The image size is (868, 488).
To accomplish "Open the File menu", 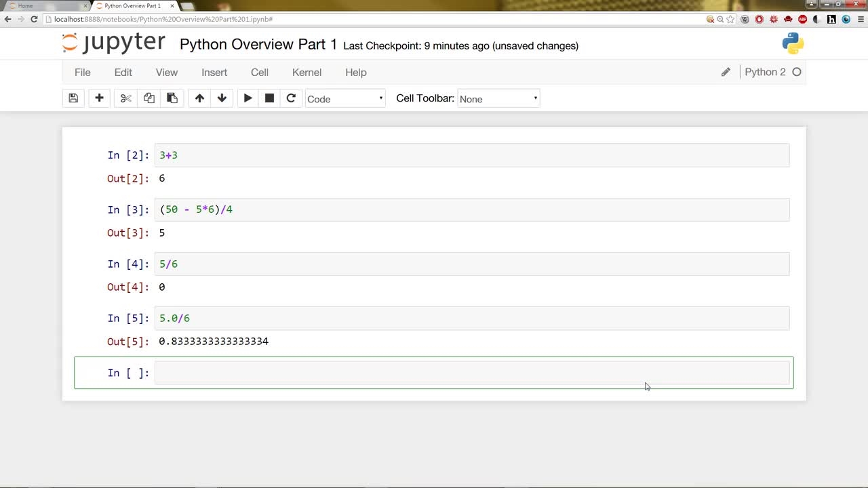I will click(x=83, y=73).
